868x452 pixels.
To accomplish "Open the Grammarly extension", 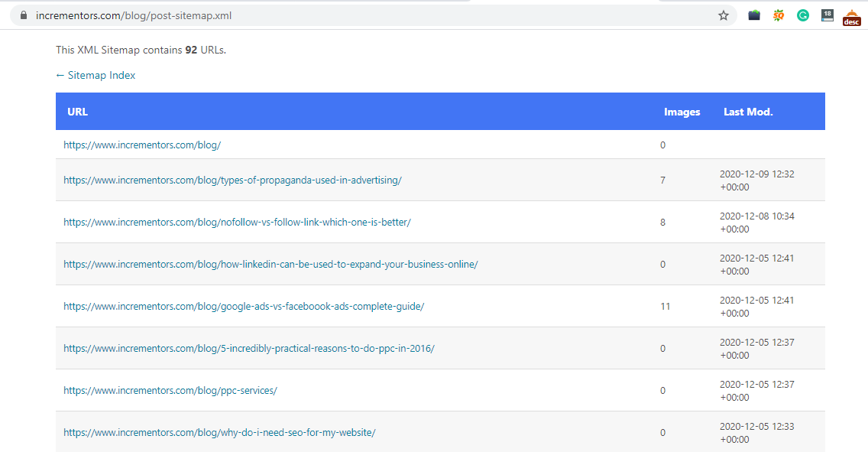I will coord(803,15).
